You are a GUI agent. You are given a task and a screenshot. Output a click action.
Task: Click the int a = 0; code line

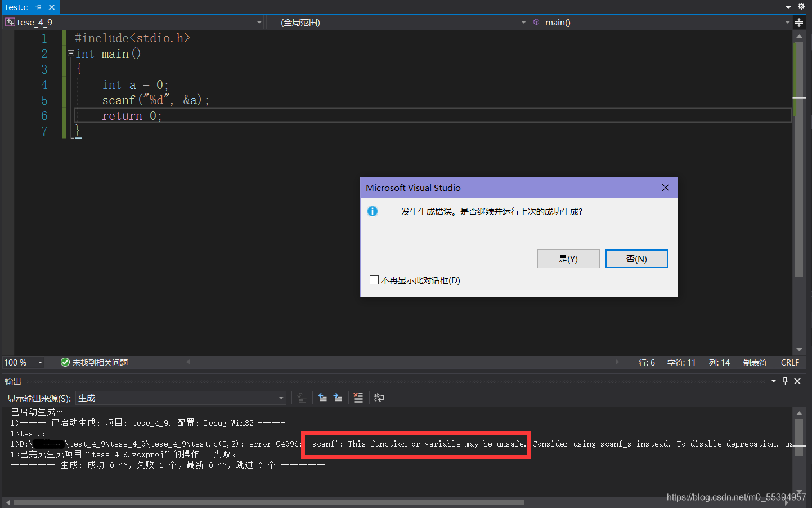[135, 85]
